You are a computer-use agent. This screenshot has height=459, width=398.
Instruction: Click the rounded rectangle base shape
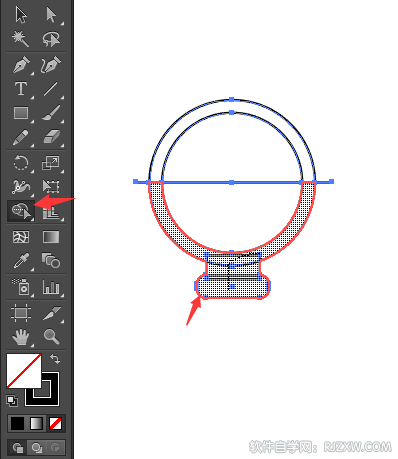[x=233, y=286]
